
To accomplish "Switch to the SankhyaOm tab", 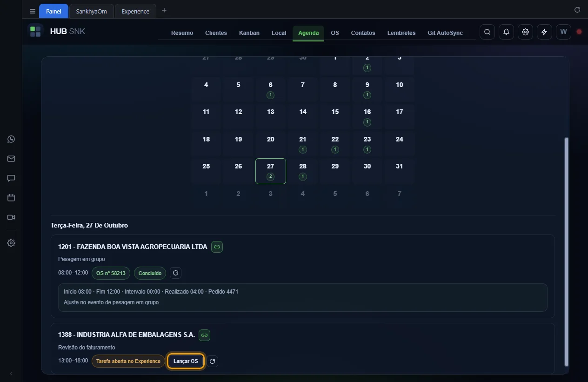I will pos(91,11).
